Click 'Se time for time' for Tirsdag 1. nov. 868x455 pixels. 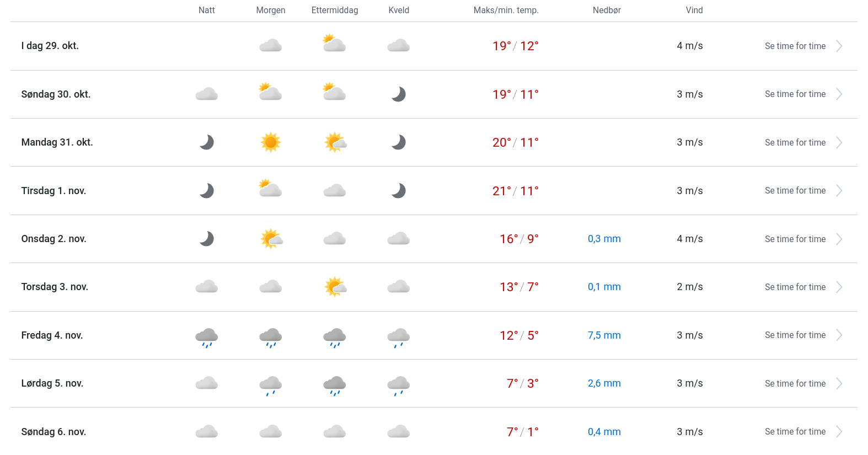[x=795, y=191]
